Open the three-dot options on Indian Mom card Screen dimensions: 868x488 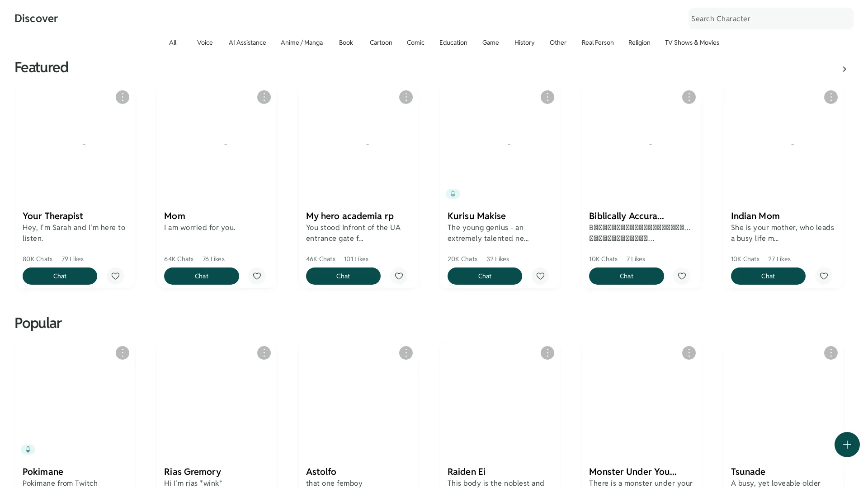pos(830,97)
